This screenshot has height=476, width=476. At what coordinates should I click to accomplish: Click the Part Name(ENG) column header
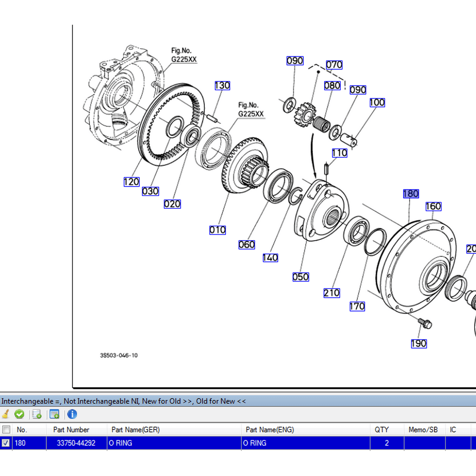click(306, 430)
